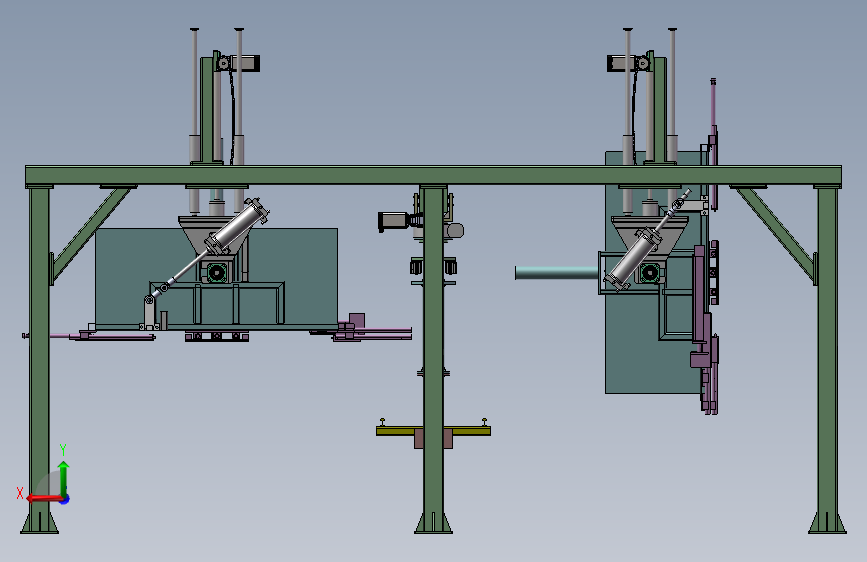Select the center green support column

click(x=434, y=360)
